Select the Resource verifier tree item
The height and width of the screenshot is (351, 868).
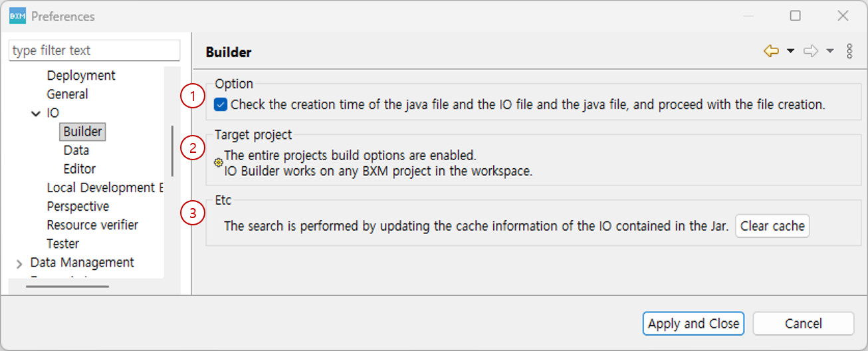pyautogui.click(x=92, y=225)
